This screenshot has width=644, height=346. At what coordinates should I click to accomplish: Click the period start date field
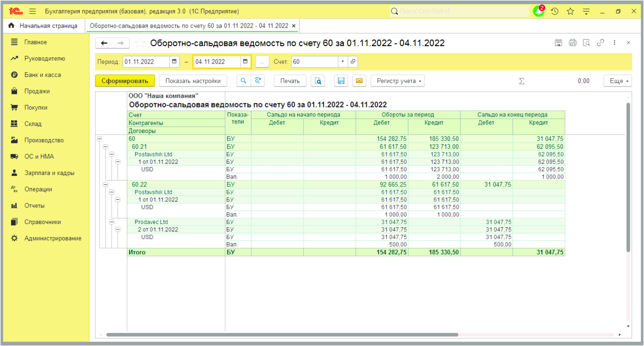coord(146,62)
